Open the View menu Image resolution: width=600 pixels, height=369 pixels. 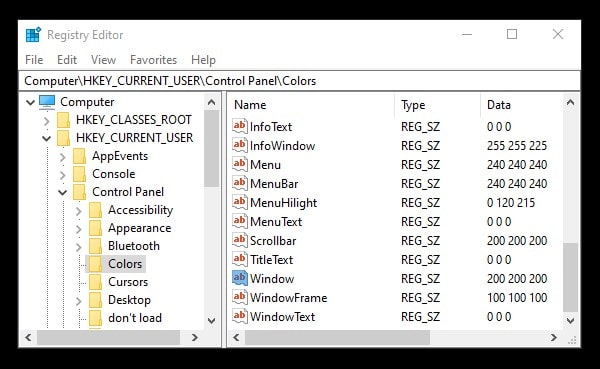coord(103,60)
